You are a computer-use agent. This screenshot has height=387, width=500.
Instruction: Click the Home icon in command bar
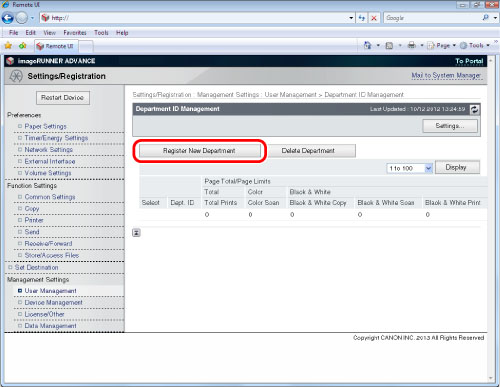click(x=368, y=45)
